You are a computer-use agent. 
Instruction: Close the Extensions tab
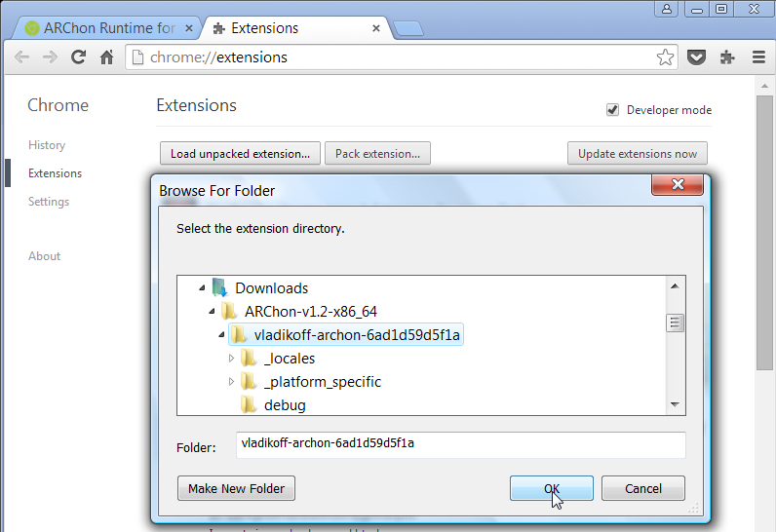(x=376, y=28)
